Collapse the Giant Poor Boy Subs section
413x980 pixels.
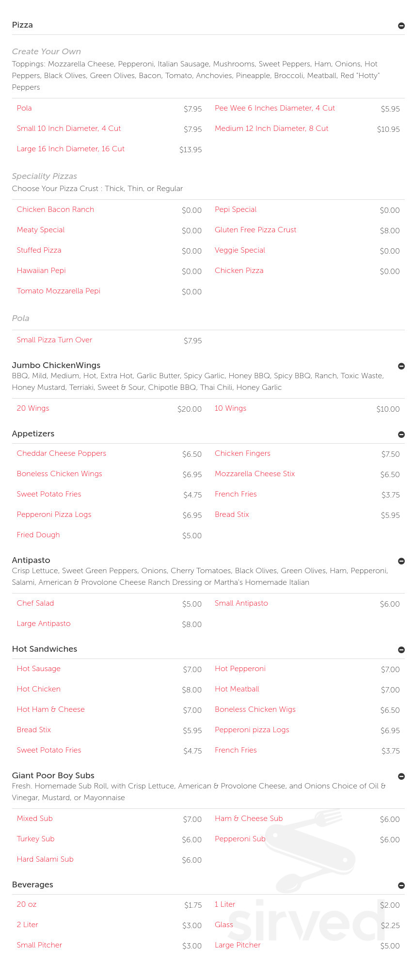tap(401, 776)
